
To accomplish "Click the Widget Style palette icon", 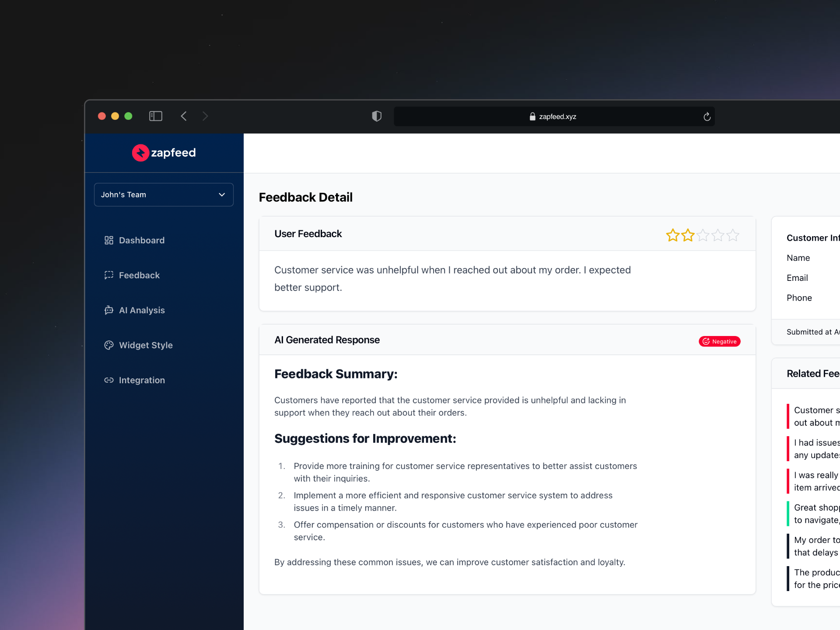I will [x=109, y=345].
